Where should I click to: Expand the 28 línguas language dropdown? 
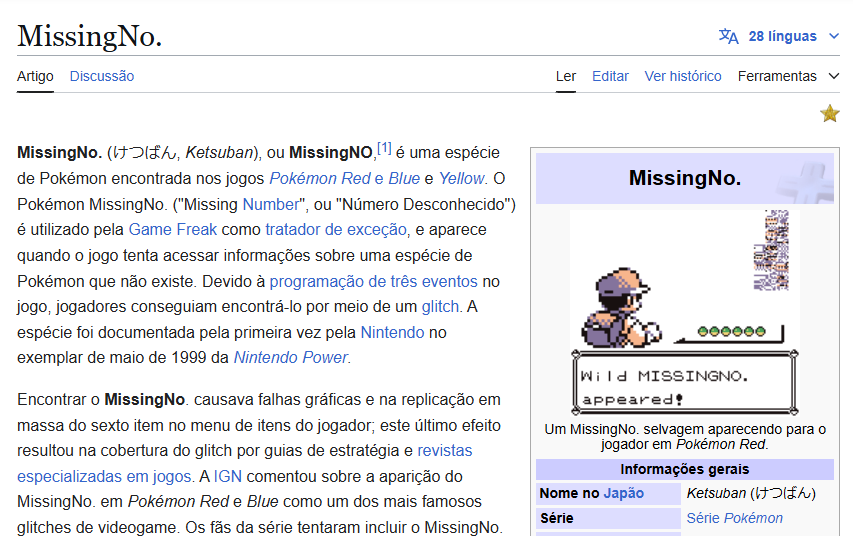[779, 36]
